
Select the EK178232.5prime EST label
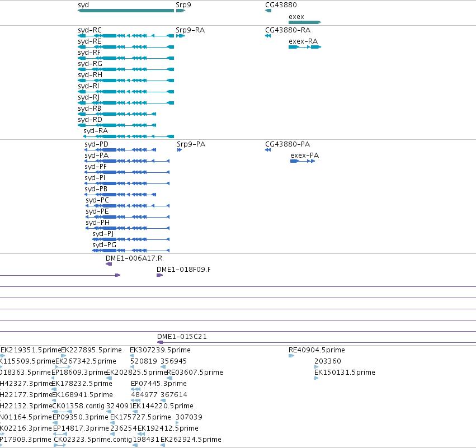click(x=82, y=384)
